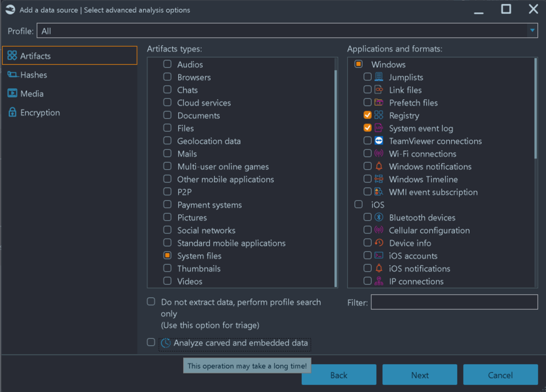Viewport: 546px width, 392px height.
Task: Click the Link files icon
Action: tap(379, 90)
